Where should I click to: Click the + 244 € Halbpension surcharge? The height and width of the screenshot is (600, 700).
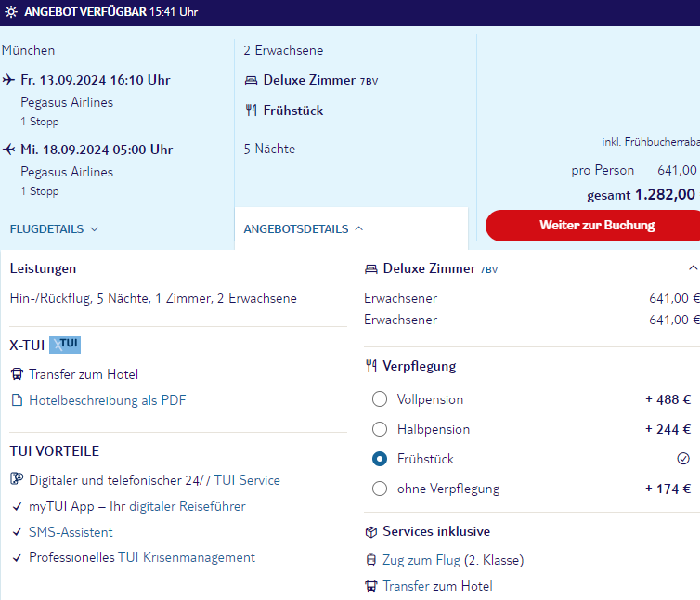[x=668, y=429]
